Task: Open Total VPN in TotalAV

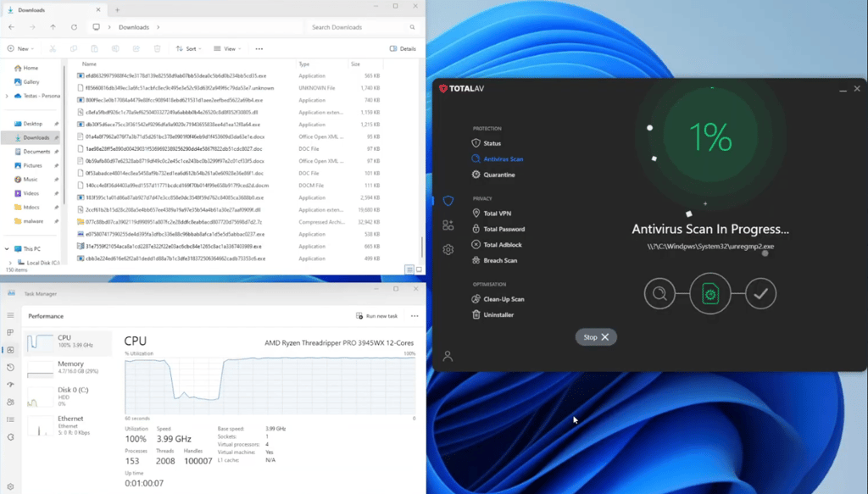Action: (x=492, y=213)
